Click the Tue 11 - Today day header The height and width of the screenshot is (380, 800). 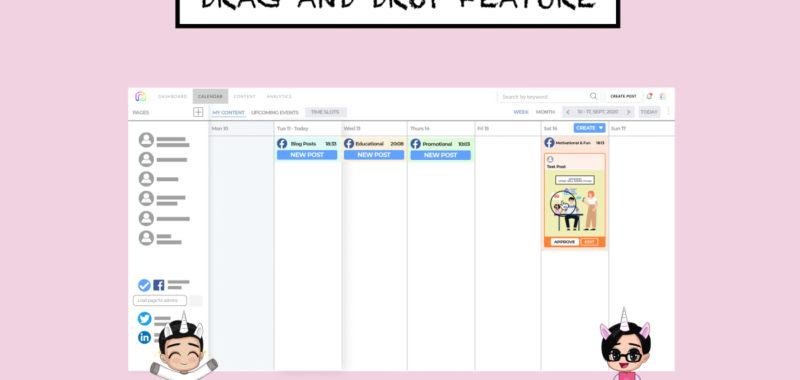point(293,129)
